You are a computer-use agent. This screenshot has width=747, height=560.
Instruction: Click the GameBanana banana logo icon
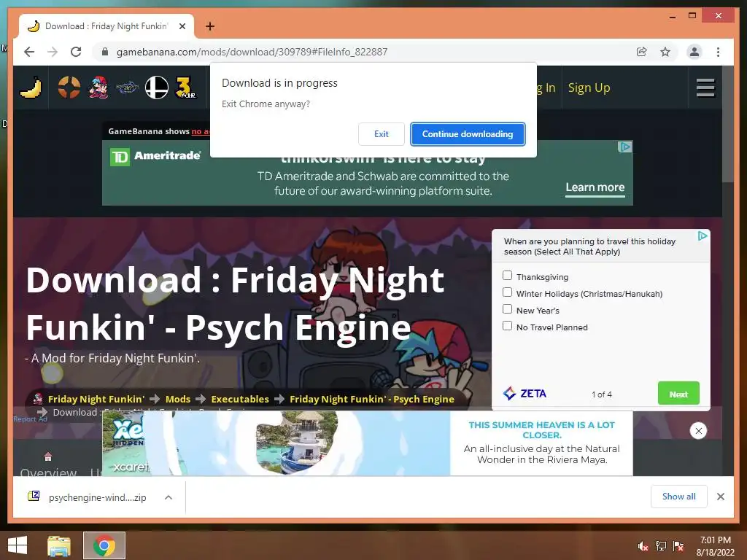[31, 87]
